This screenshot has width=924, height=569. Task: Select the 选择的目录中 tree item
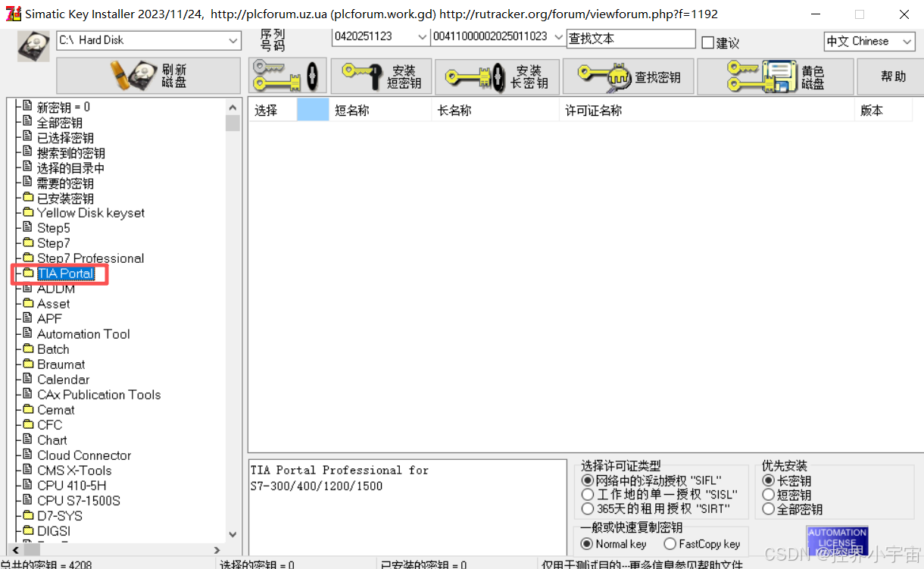[71, 167]
